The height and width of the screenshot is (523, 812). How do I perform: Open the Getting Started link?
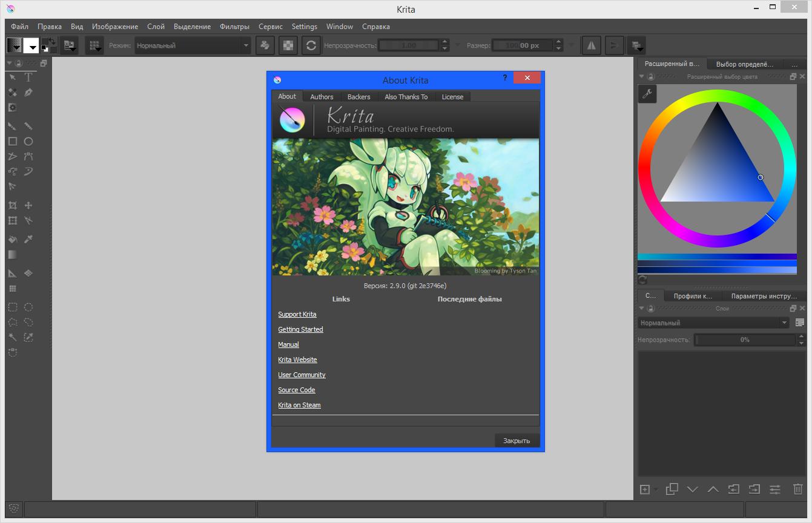pyautogui.click(x=300, y=329)
